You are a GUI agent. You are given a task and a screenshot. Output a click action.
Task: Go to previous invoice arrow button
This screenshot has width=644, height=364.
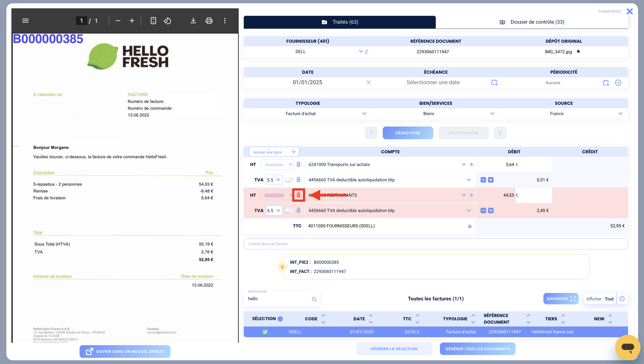point(371,133)
